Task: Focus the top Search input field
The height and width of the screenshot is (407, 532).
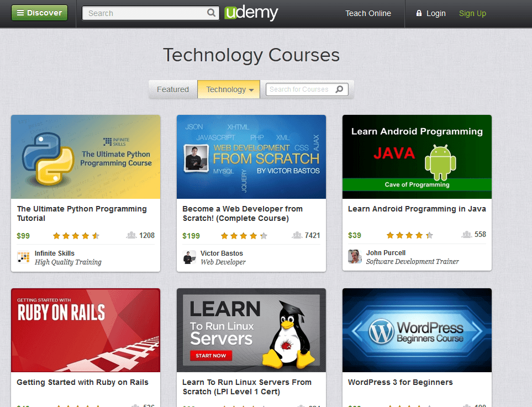Action: coord(151,13)
